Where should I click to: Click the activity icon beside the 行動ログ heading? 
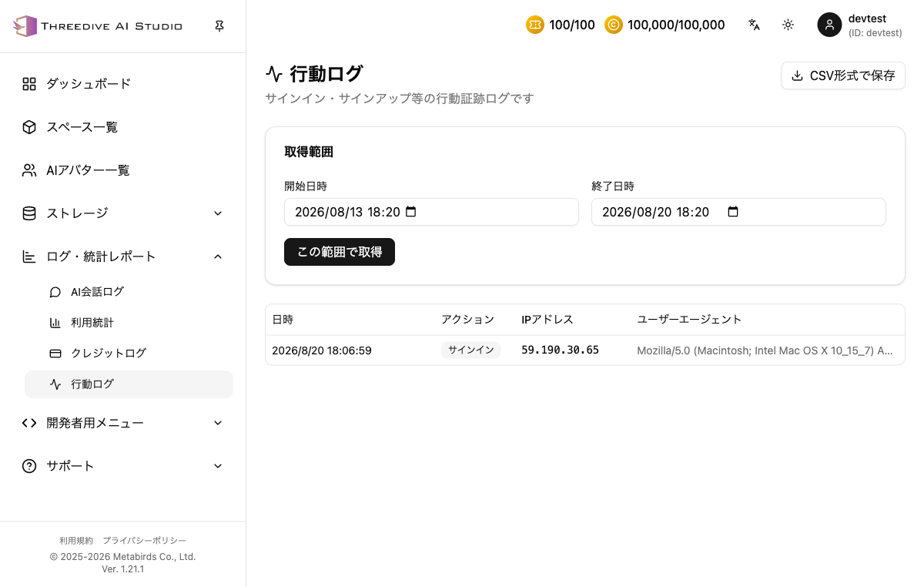(274, 74)
